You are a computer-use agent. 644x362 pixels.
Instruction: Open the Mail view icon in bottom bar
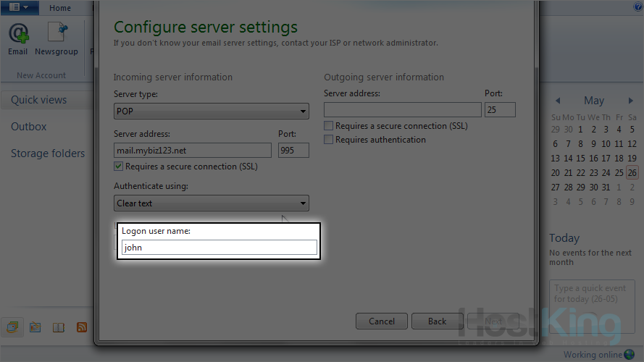(12, 327)
